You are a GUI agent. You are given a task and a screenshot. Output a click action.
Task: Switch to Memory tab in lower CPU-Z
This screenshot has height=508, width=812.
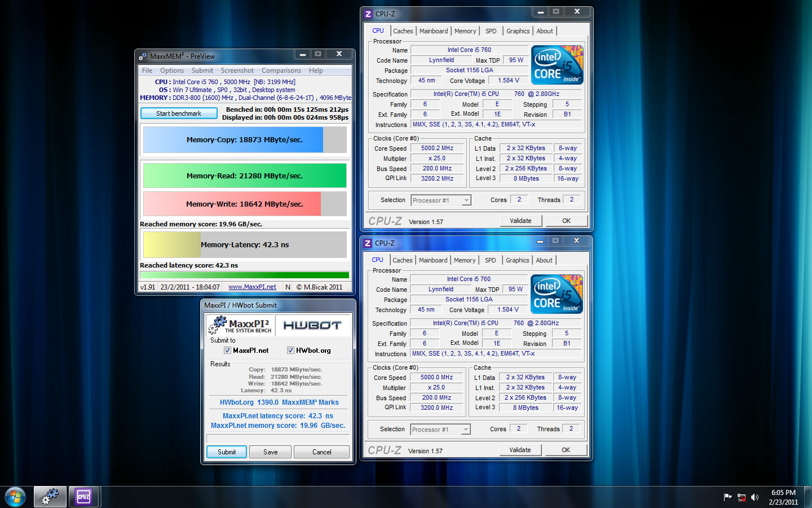click(465, 260)
